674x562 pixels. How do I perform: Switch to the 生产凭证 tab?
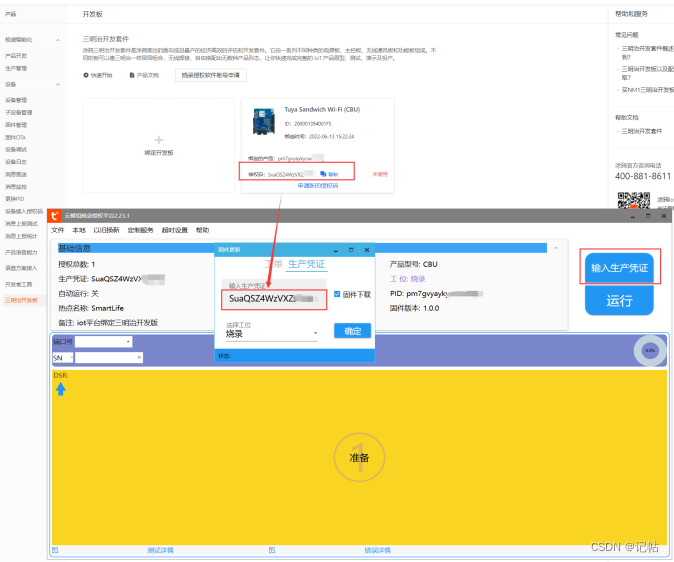click(x=306, y=264)
